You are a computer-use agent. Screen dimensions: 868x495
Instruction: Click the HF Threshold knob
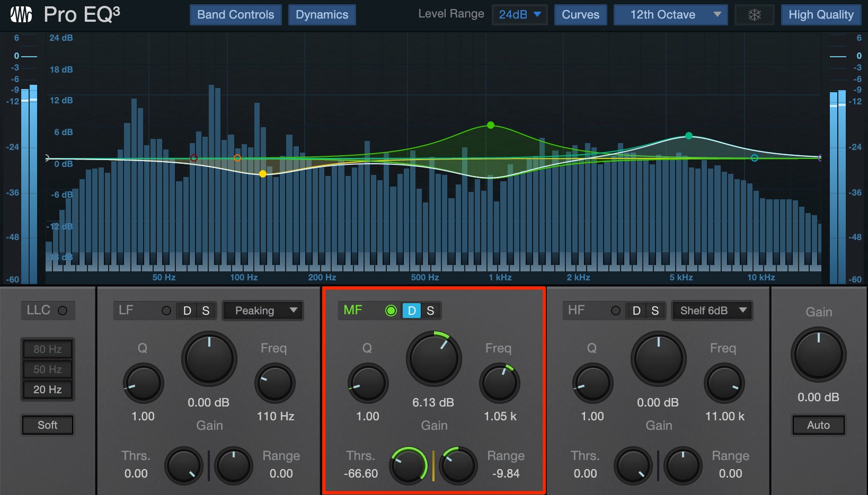point(633,466)
